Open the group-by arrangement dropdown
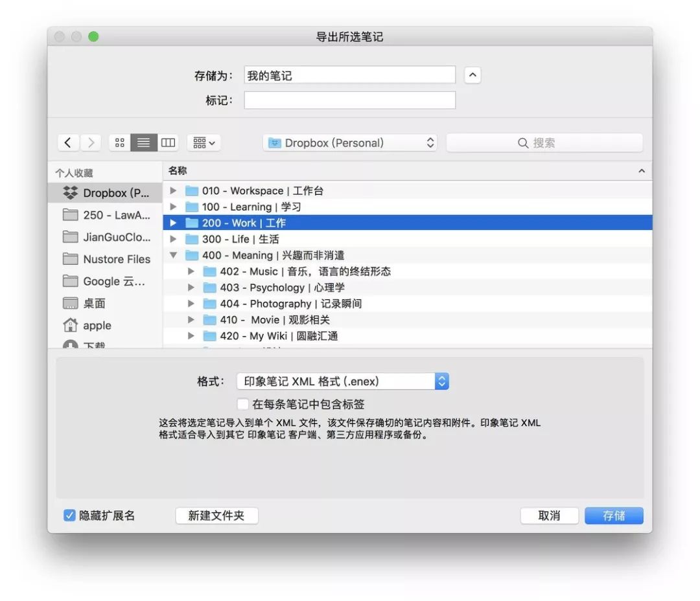Screen dimensions: 700x601 [x=204, y=142]
